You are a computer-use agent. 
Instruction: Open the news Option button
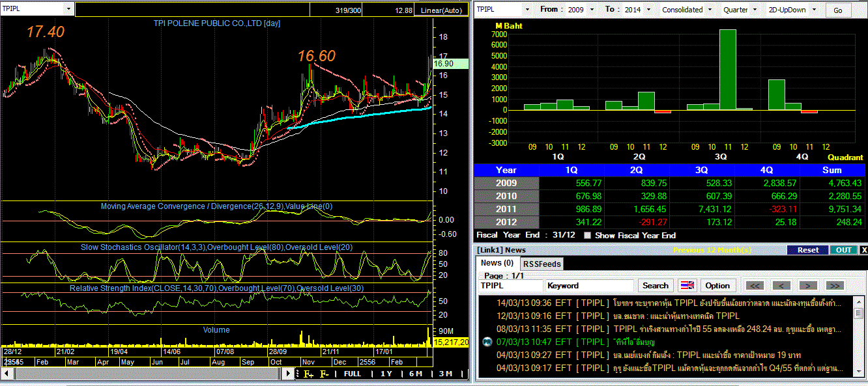717,286
